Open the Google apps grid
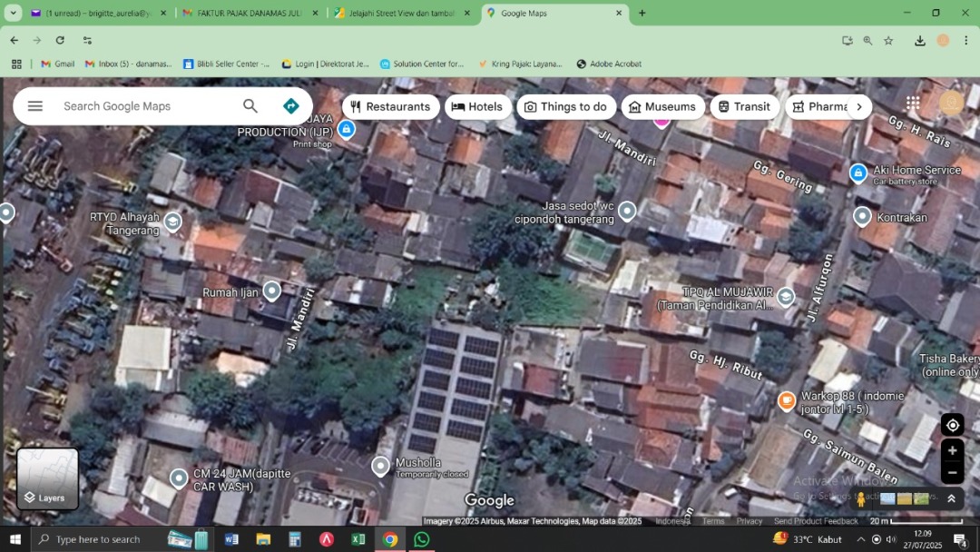 (913, 104)
